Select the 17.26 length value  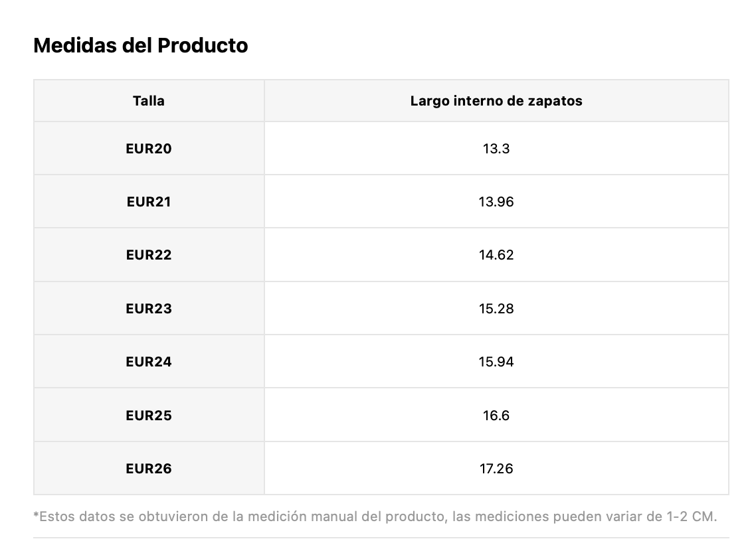point(496,468)
